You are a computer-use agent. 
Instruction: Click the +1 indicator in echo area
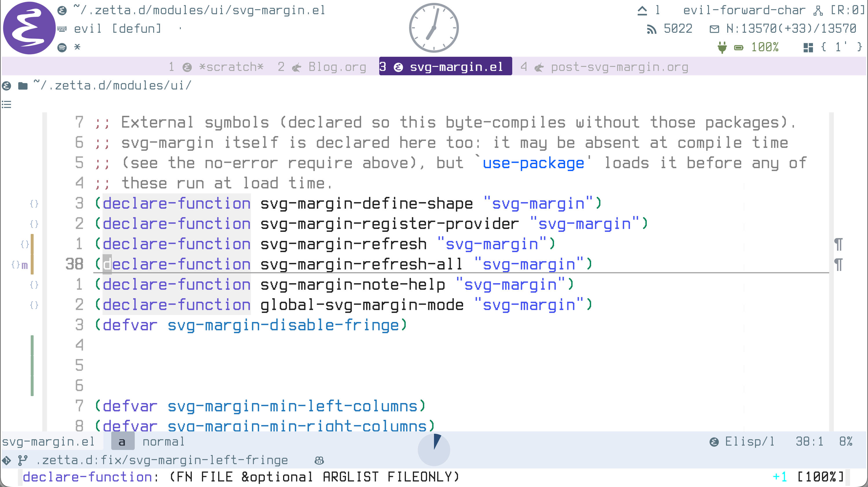pyautogui.click(x=779, y=477)
